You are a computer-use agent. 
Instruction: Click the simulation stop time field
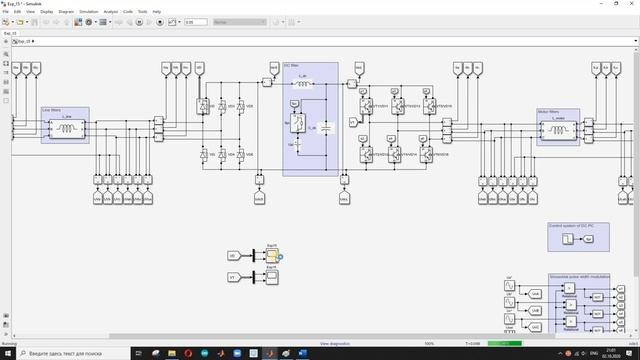196,22
